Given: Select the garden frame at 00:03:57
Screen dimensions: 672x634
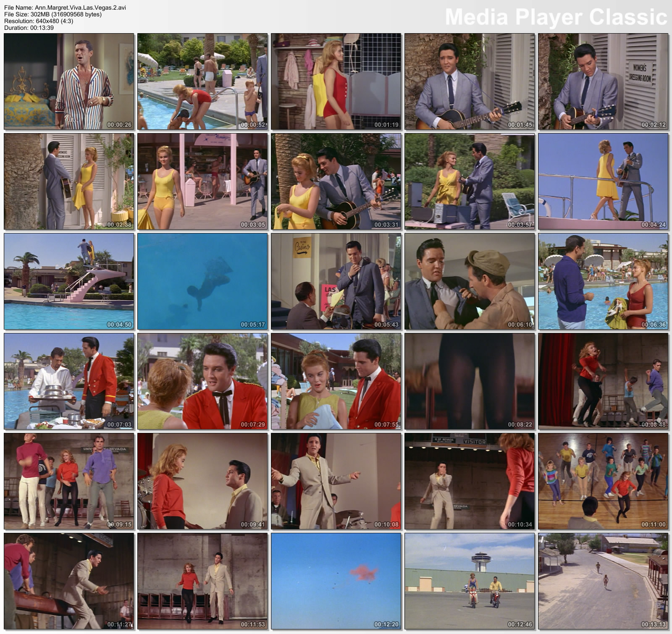Looking at the screenshot, I should pyautogui.click(x=470, y=181).
